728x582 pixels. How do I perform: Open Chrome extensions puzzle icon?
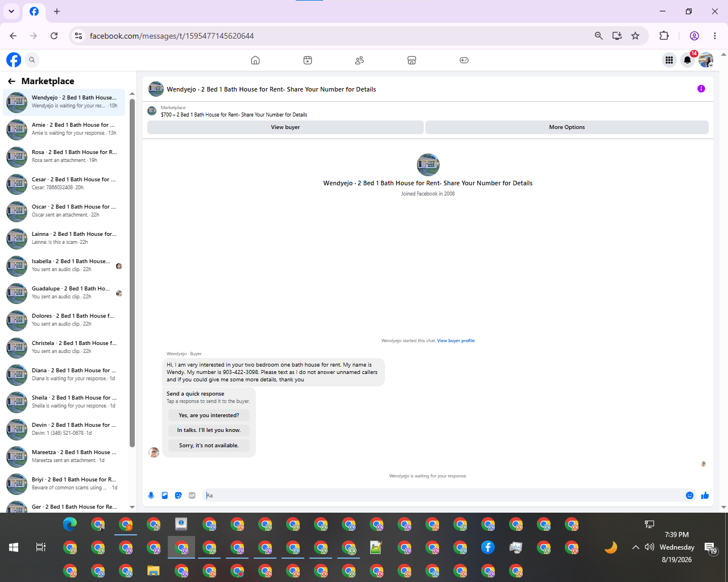click(x=664, y=36)
